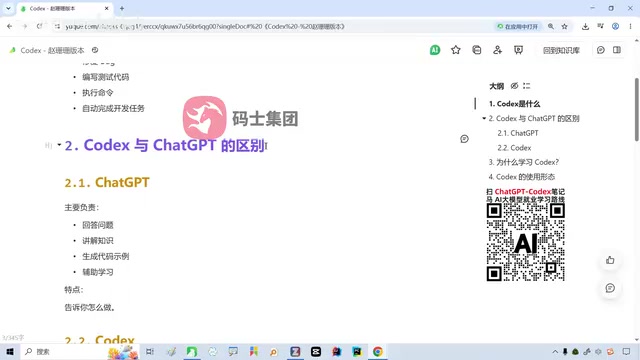Open the green AI assistant icon
Viewport: 640px width, 360px height.
(435, 50)
